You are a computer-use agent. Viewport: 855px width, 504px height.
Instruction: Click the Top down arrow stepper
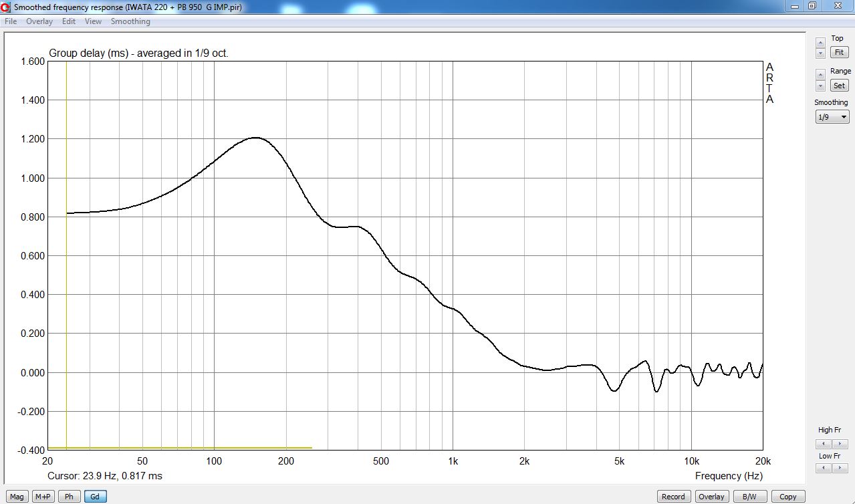[x=820, y=53]
